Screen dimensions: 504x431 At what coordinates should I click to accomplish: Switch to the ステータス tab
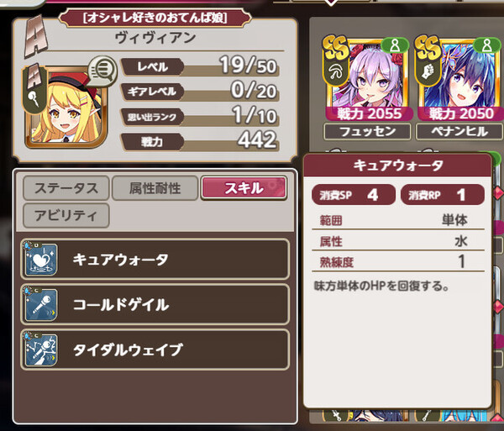pyautogui.click(x=66, y=188)
